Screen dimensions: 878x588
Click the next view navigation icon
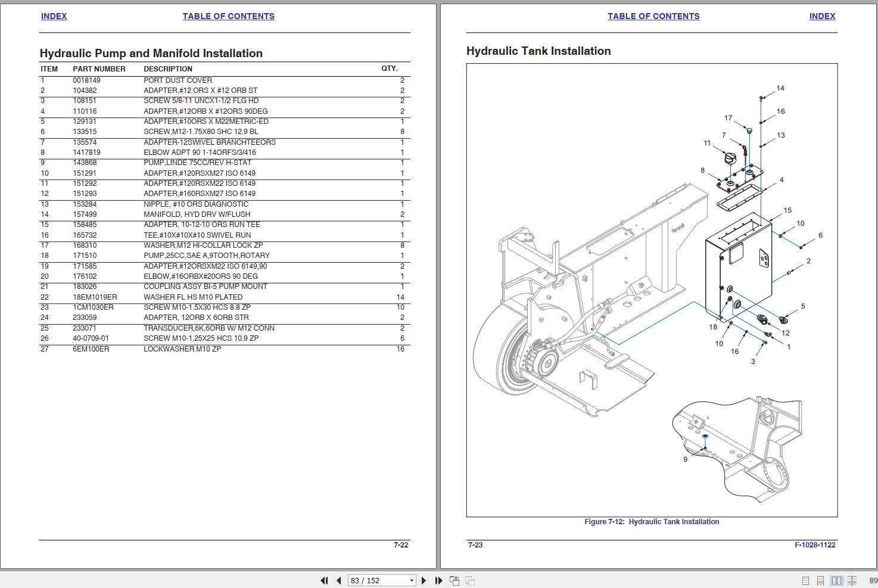[x=469, y=580]
